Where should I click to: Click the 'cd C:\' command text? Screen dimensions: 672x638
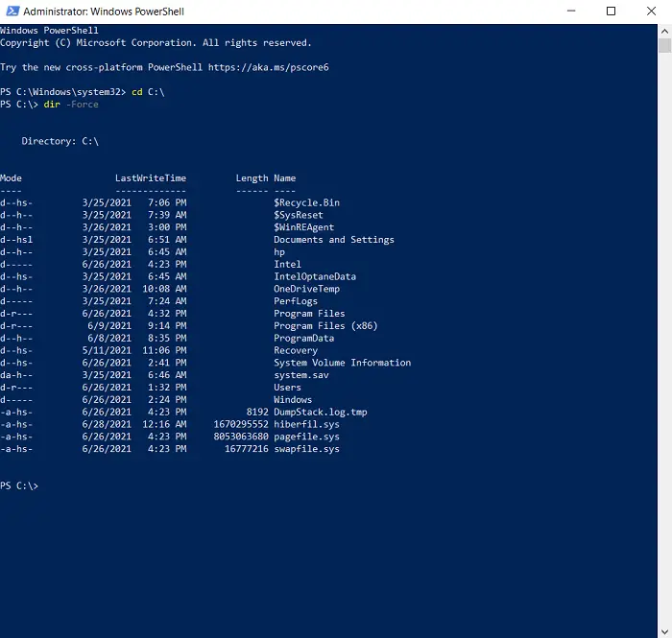148,92
